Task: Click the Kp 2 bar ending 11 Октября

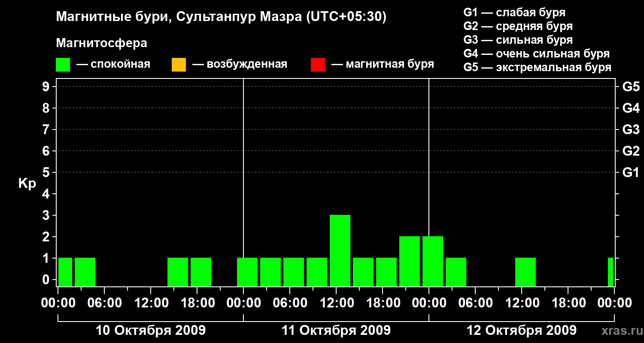Action: [x=410, y=261]
